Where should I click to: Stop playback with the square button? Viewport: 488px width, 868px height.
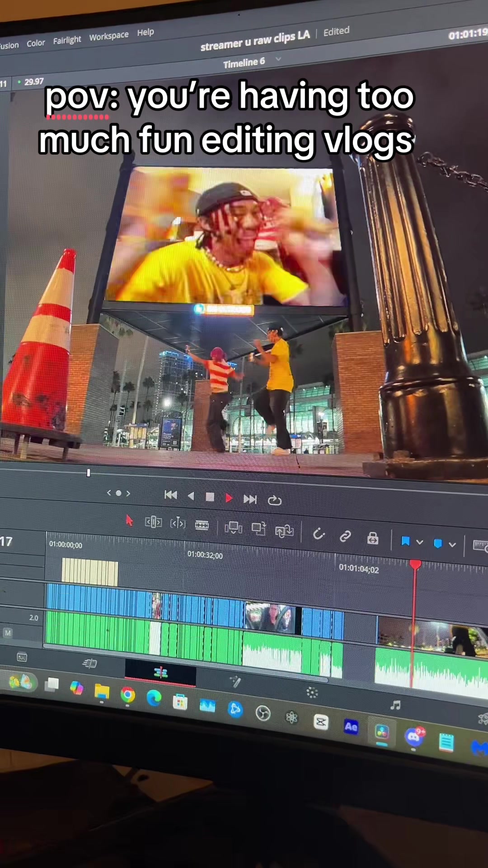pyautogui.click(x=210, y=497)
